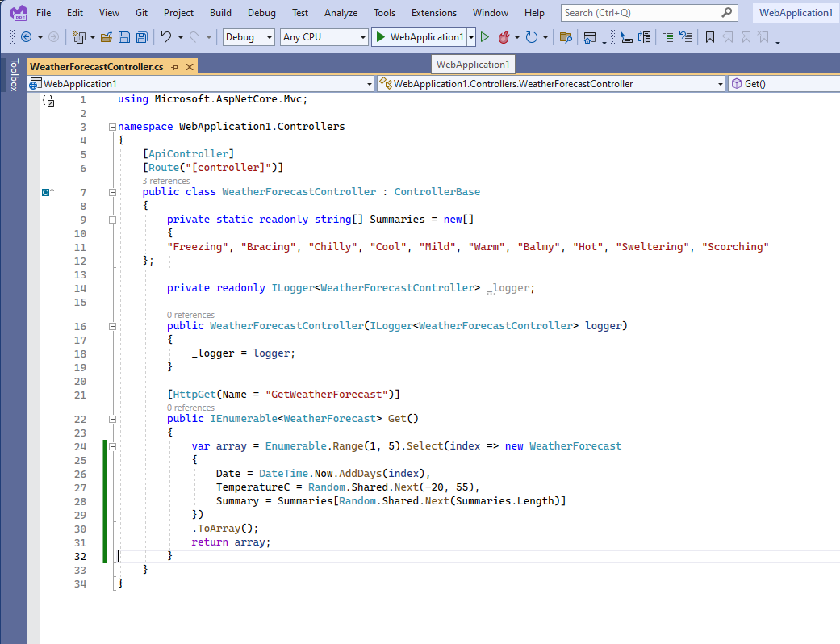Click the Restart circular arrow icon
This screenshot has height=644, width=840.
click(x=531, y=37)
